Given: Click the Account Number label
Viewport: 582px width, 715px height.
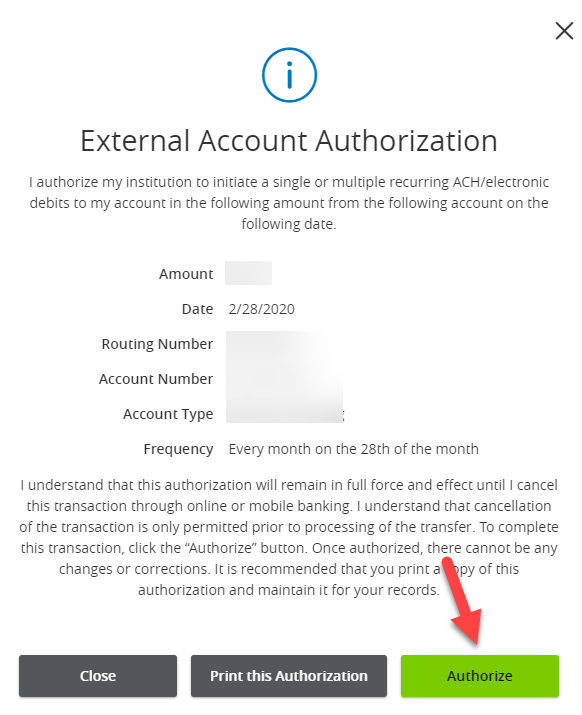Looking at the screenshot, I should pos(156,378).
